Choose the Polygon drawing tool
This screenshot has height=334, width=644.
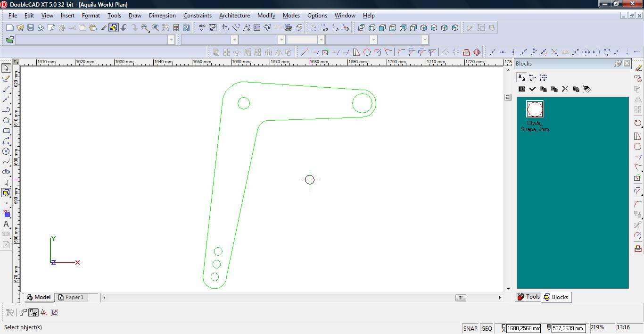(x=6, y=120)
